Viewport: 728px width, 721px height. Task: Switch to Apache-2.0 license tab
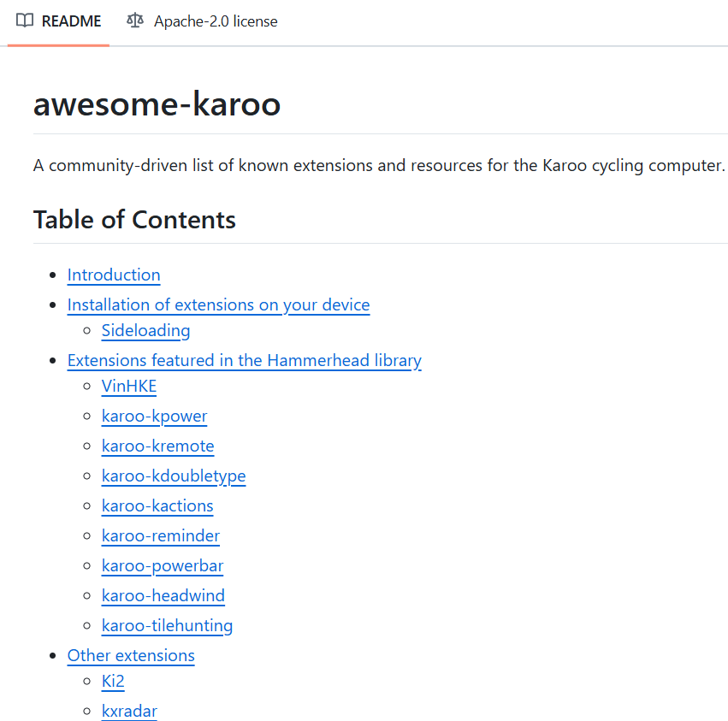tap(202, 21)
